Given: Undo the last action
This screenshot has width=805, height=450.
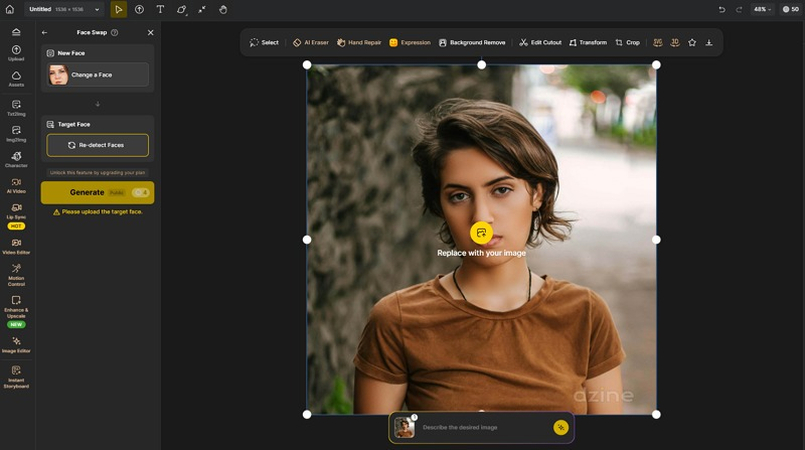Looking at the screenshot, I should point(722,9).
